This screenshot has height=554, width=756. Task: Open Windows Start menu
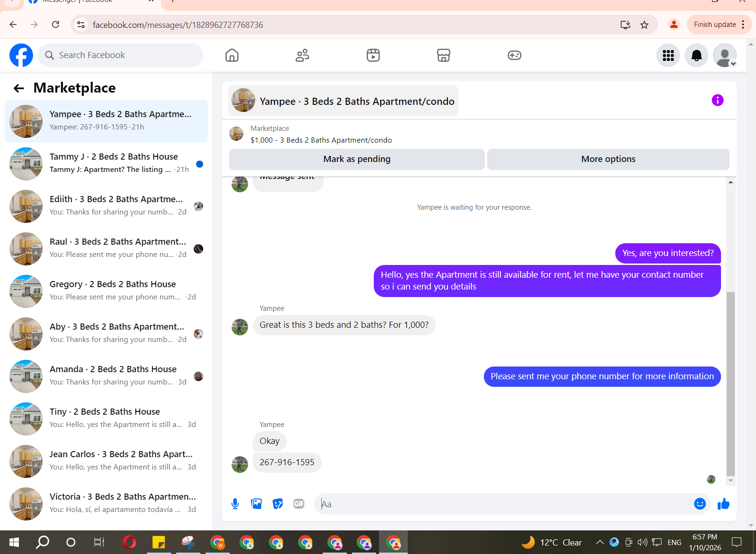pos(14,542)
